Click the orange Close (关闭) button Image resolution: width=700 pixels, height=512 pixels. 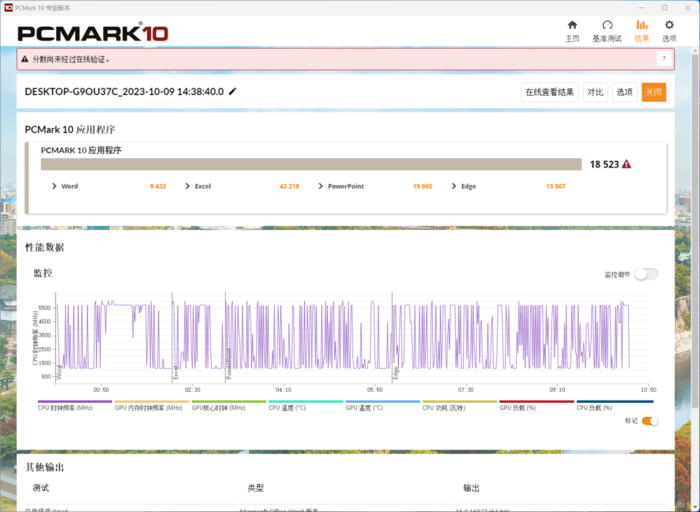click(654, 92)
